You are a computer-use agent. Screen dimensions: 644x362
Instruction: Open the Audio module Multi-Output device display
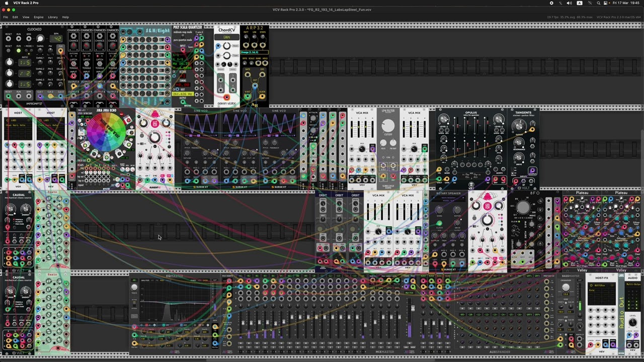(x=633, y=285)
